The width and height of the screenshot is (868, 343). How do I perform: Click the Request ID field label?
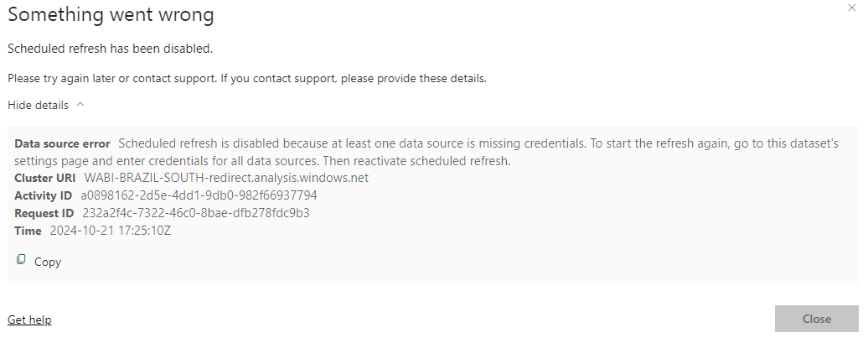pos(44,213)
